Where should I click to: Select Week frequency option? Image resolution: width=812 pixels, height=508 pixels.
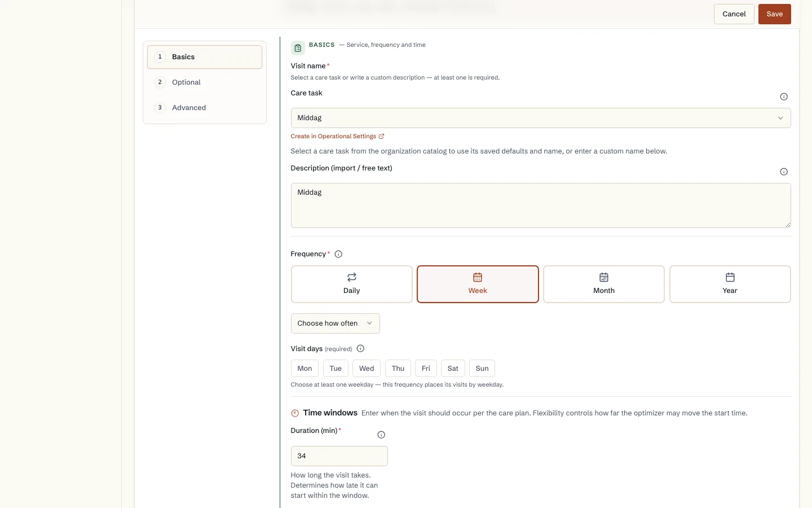[478, 284]
